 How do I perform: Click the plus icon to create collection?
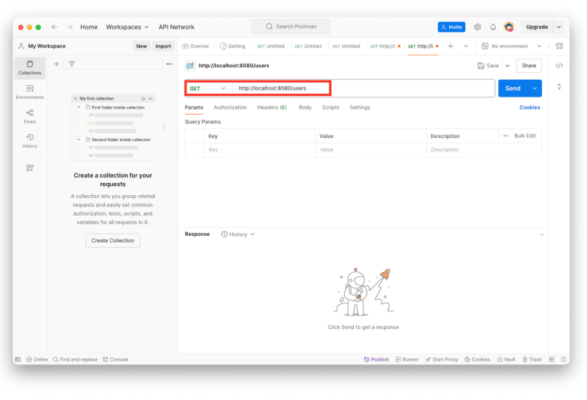(x=57, y=64)
